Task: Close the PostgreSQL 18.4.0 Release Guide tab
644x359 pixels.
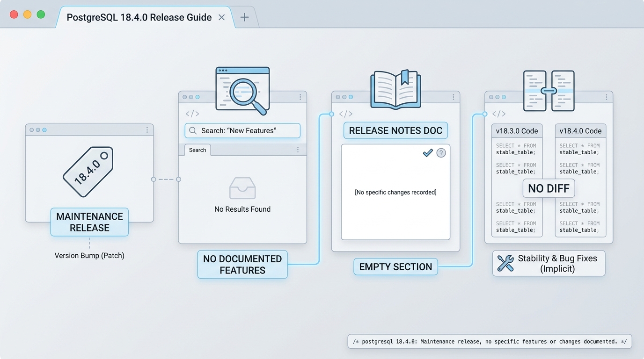Action: (222, 17)
